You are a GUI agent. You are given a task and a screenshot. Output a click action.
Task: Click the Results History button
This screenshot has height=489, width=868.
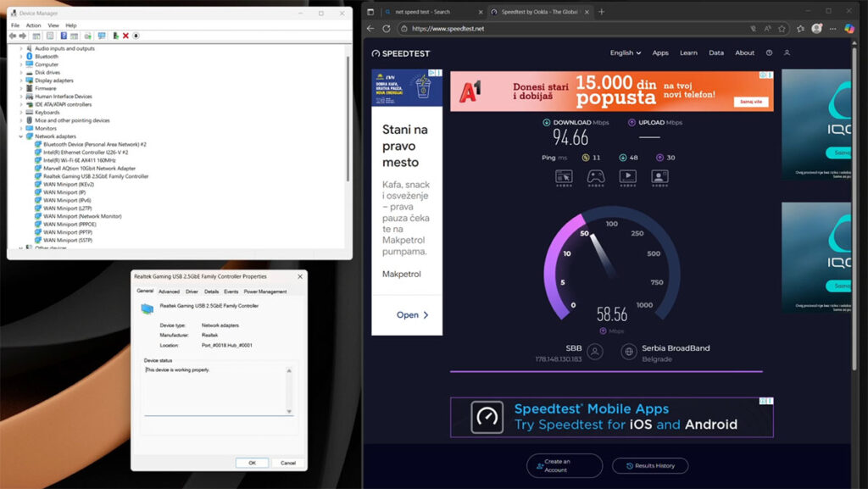(650, 466)
